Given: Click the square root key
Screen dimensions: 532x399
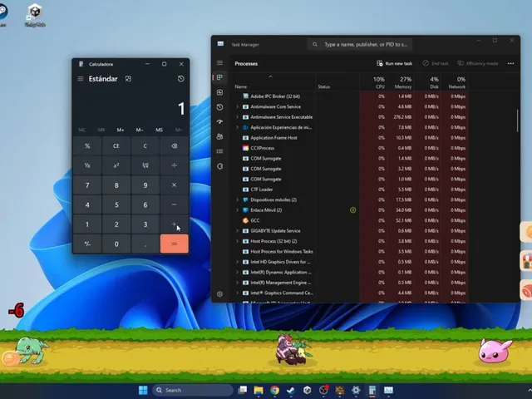Looking at the screenshot, I should click(x=145, y=165).
